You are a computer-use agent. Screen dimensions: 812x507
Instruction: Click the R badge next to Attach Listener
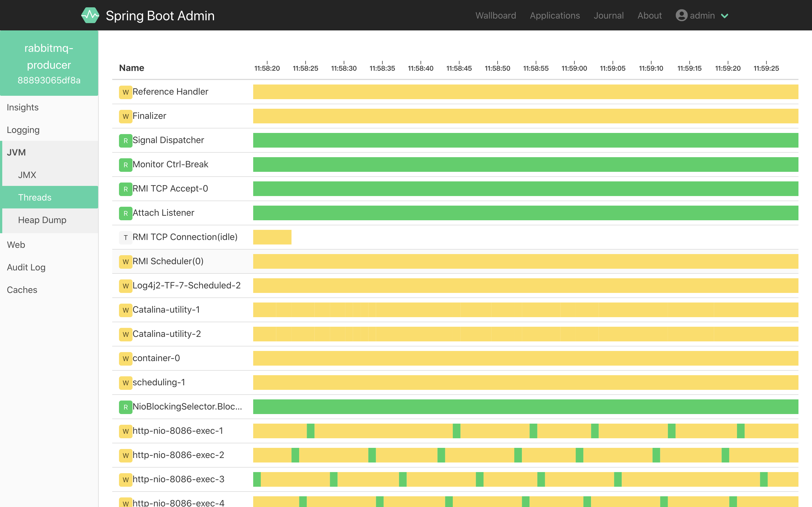[x=125, y=213]
